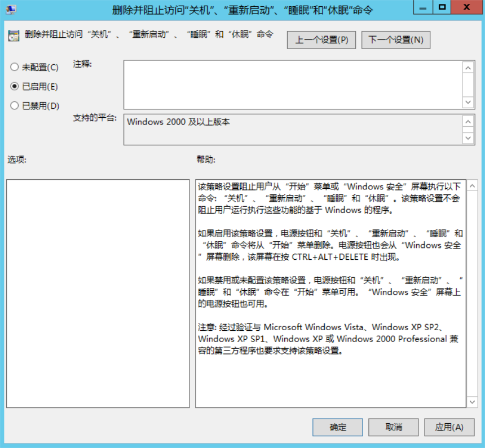
Task: Click the help paragraph starting 如果禁用或未配置
Action: [330, 292]
